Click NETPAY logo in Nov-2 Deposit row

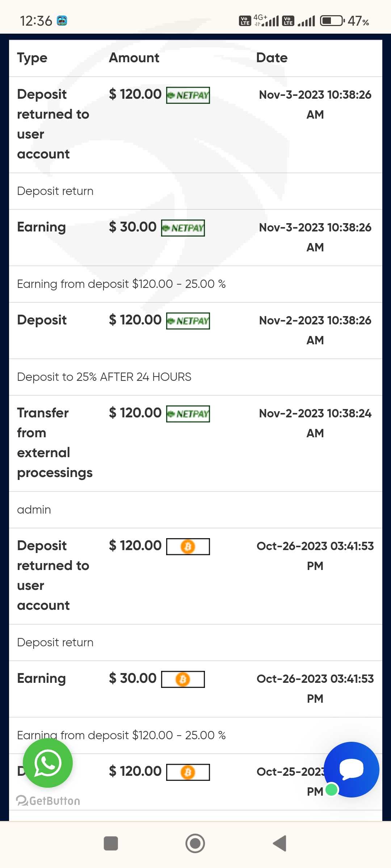pyautogui.click(x=188, y=321)
